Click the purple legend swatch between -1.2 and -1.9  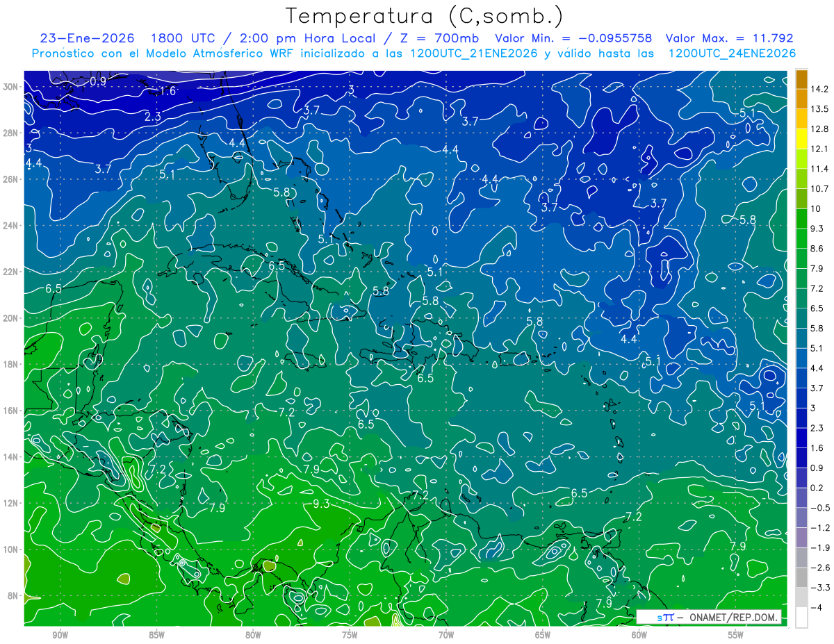801,538
